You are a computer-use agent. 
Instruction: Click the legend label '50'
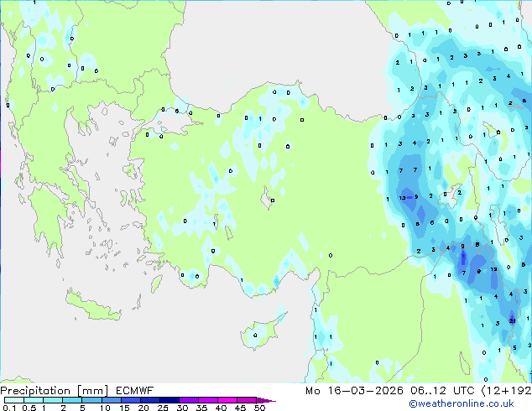260,408
